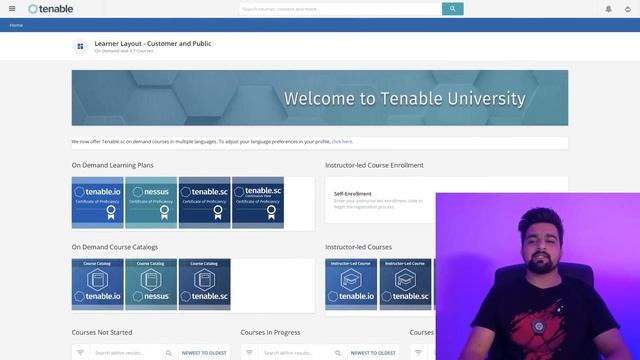Focus the search field under Courses In Progress
This screenshot has width=640, height=360.
[296, 353]
